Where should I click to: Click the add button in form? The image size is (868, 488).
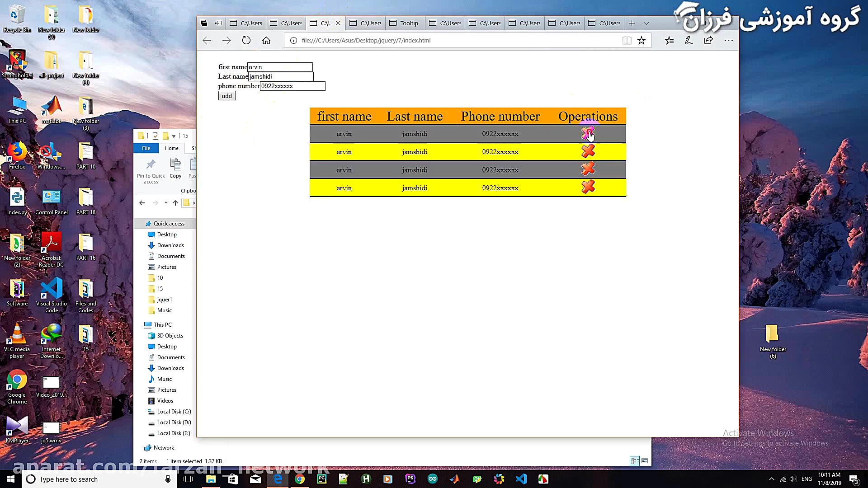(x=226, y=96)
